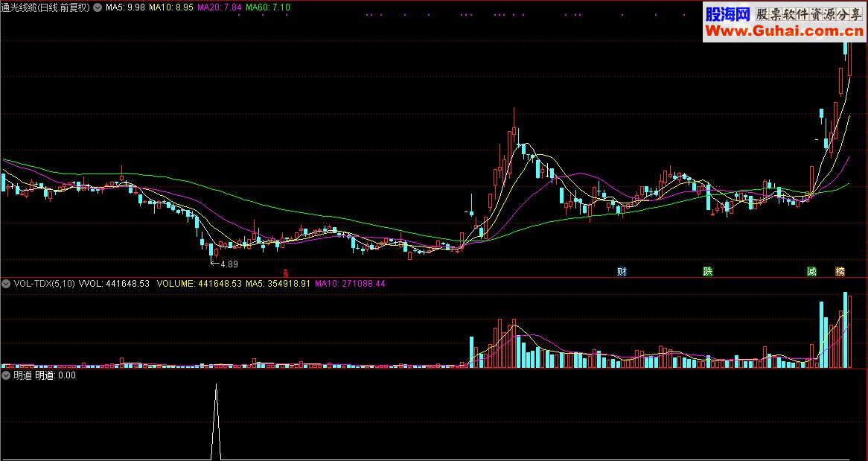This screenshot has width=868, height=461.
Task: Select the MA20: 7.84 label
Action: [x=220, y=7]
